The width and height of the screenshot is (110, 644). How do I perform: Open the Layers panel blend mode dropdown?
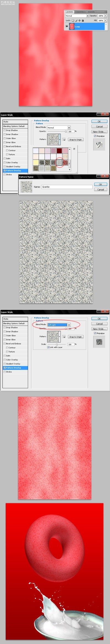point(77,16)
